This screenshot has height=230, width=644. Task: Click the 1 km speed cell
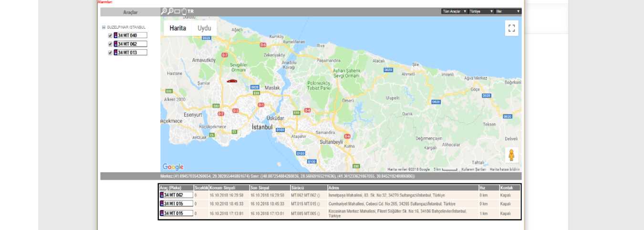coord(489,213)
